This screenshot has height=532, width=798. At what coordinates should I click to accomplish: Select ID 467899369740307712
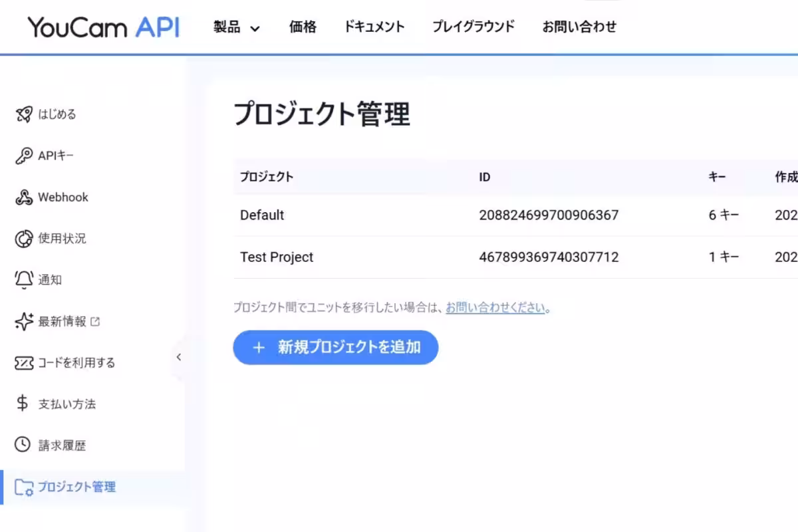coord(549,257)
